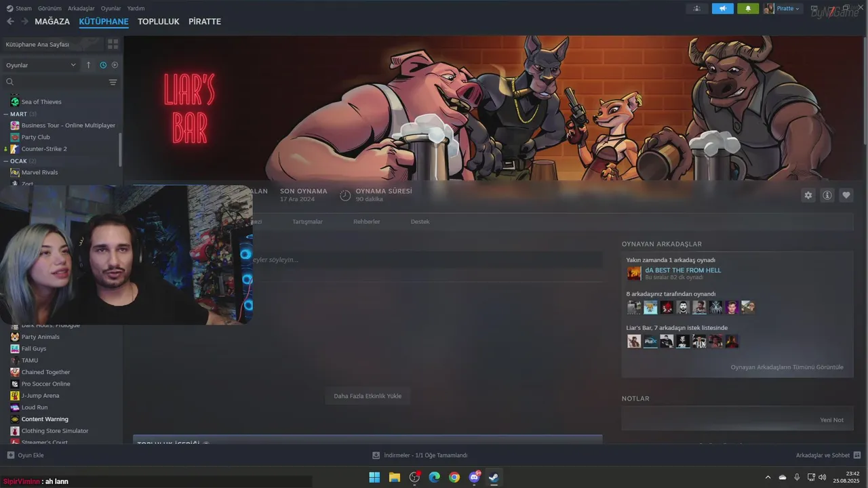Open Kütüphane Ana Sayfası

(x=53, y=44)
